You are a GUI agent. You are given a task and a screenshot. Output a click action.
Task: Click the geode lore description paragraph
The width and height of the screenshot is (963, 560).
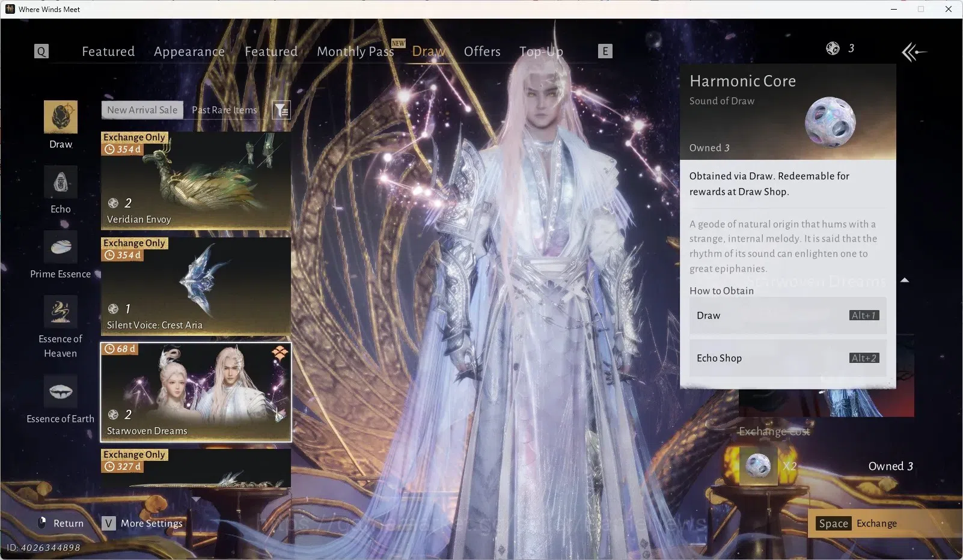(783, 246)
